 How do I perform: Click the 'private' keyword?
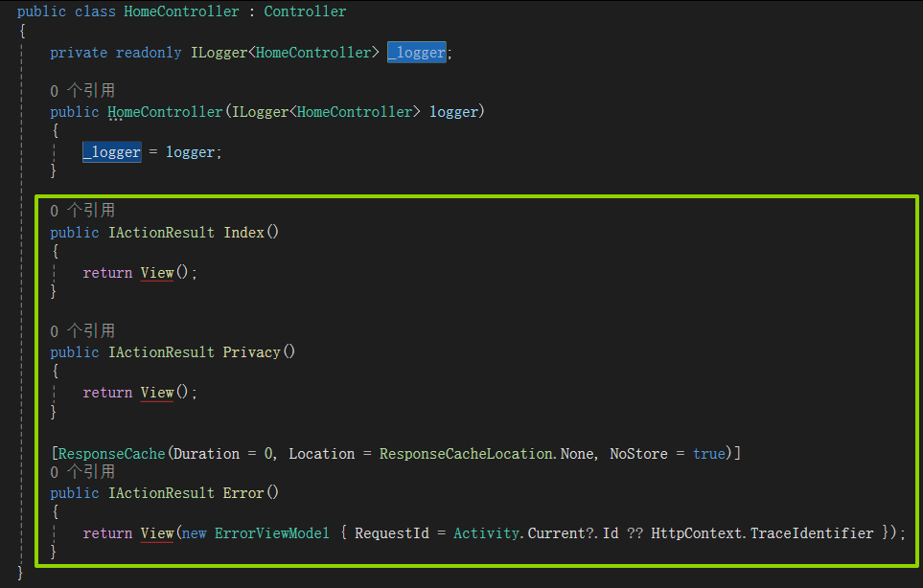tap(79, 53)
